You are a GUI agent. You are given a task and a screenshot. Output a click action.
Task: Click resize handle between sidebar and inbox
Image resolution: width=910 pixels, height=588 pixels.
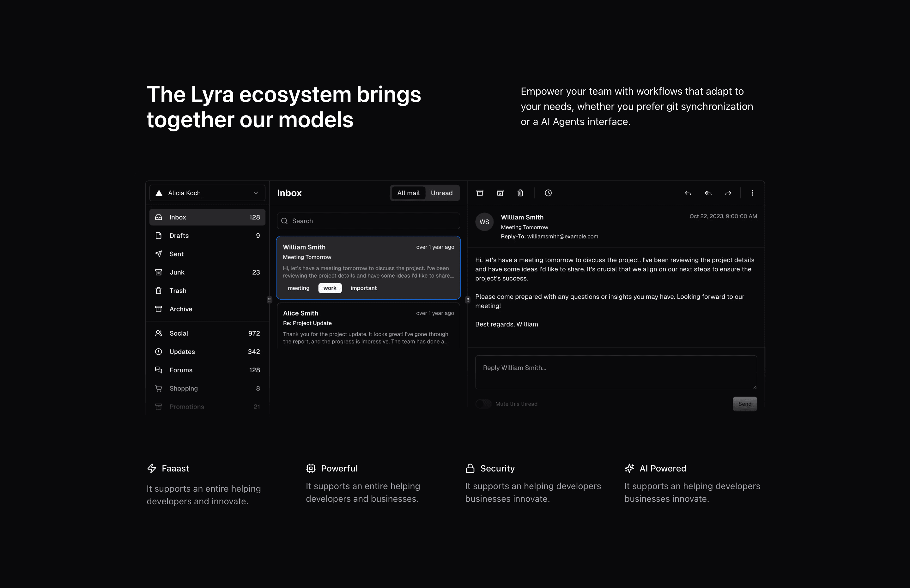(269, 300)
